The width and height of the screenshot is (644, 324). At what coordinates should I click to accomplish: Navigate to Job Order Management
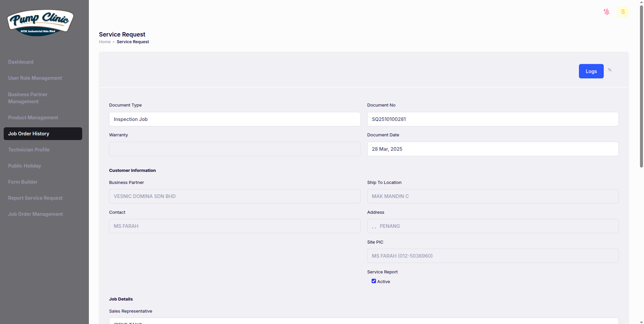click(35, 214)
